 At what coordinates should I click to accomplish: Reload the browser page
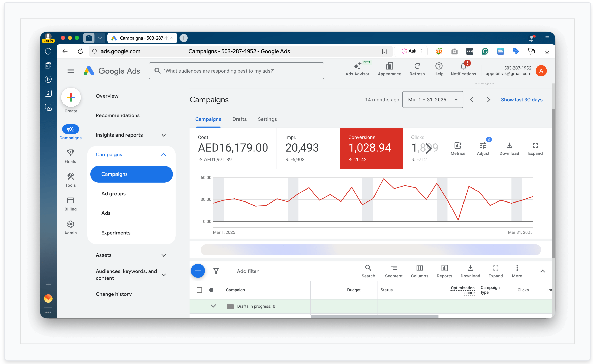(x=80, y=51)
